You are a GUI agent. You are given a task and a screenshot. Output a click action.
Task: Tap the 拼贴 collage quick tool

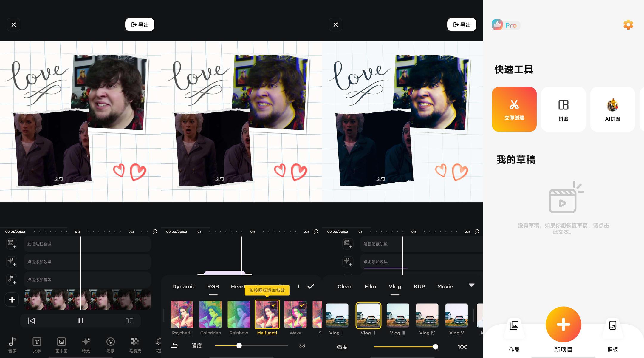click(x=563, y=109)
